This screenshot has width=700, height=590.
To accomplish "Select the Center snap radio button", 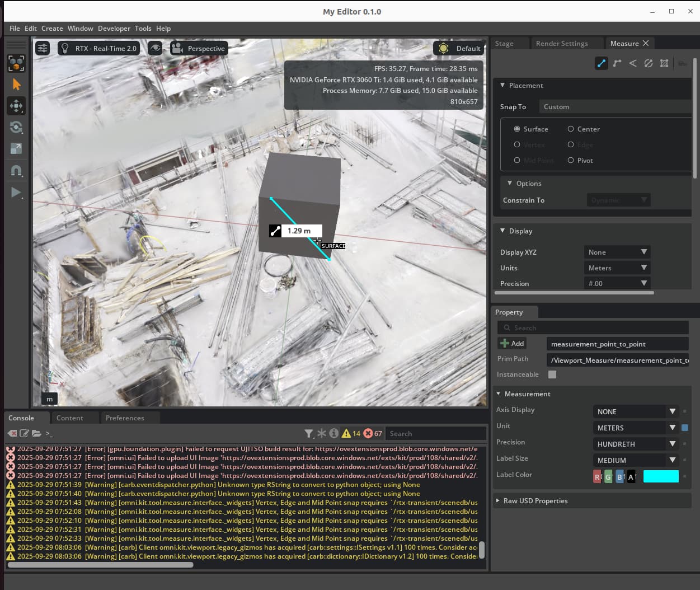I will tap(571, 129).
